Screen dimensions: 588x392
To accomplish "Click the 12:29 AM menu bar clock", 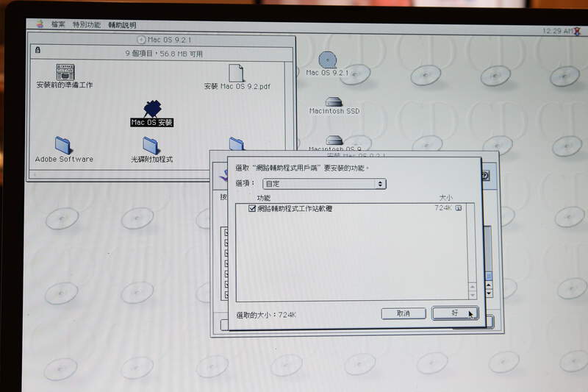I will (x=556, y=31).
